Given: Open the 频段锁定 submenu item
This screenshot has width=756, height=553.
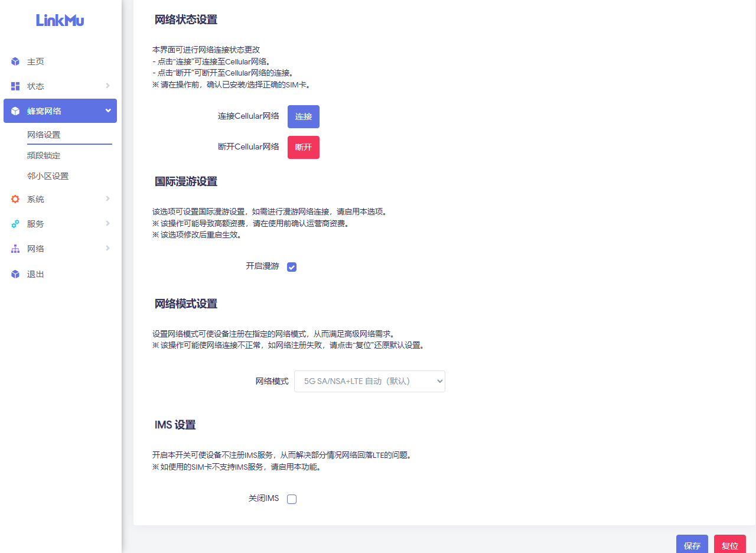Looking at the screenshot, I should click(x=44, y=155).
